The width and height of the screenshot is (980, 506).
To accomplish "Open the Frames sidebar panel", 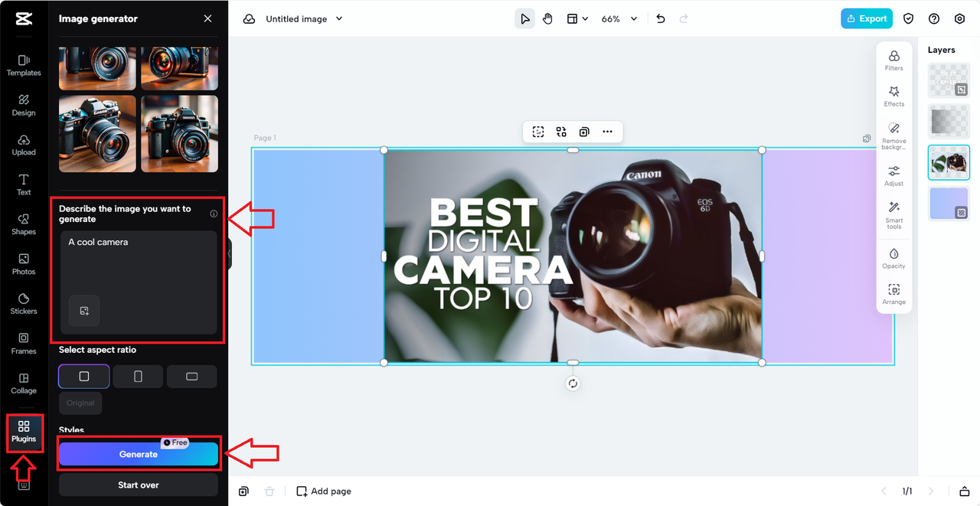I will [24, 344].
